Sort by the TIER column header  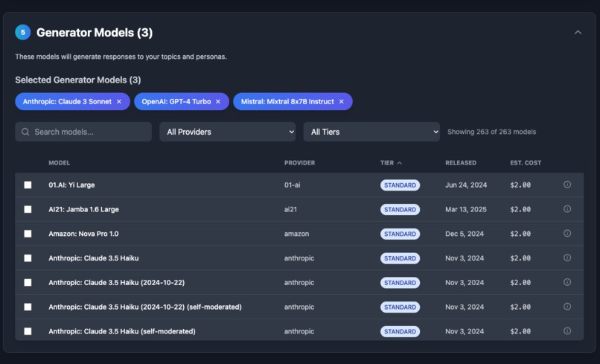point(387,163)
